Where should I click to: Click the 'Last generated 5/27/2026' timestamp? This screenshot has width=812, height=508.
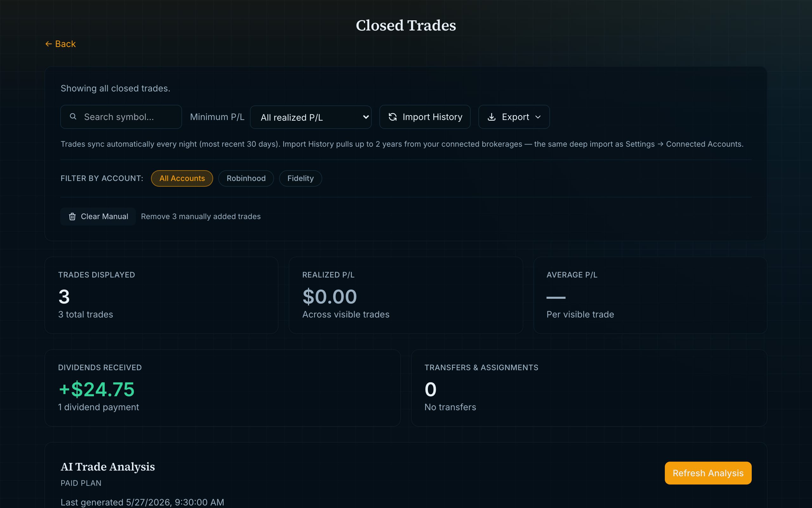(142, 502)
